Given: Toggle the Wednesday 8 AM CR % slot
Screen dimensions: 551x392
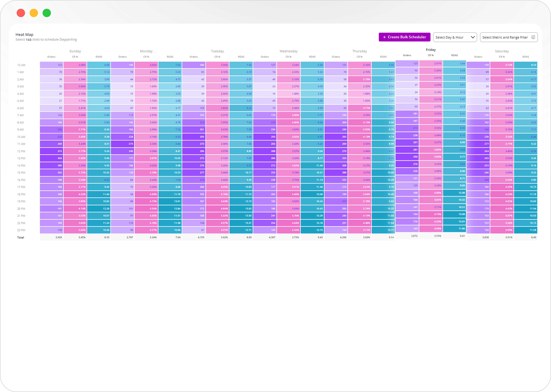Looking at the screenshot, I should coord(288,122).
